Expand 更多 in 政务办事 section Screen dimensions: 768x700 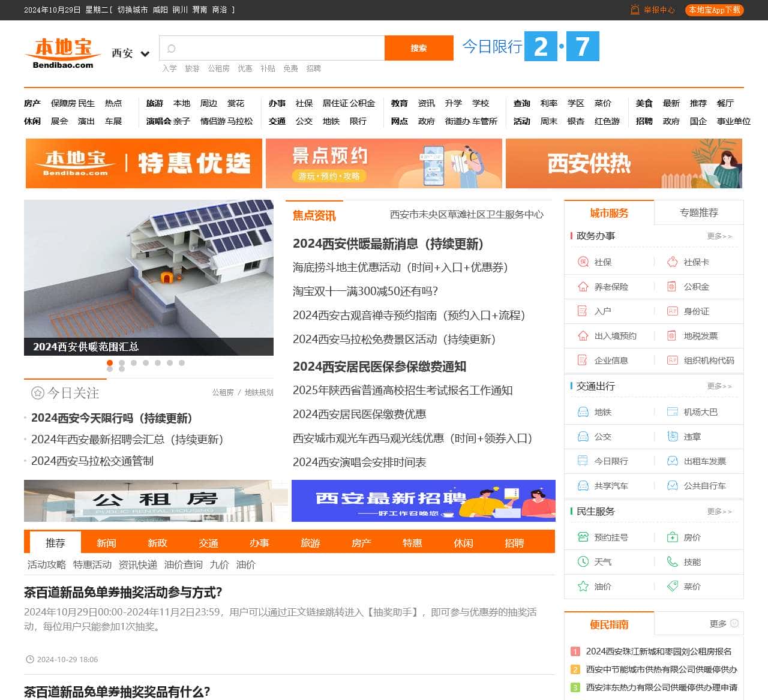tap(719, 236)
